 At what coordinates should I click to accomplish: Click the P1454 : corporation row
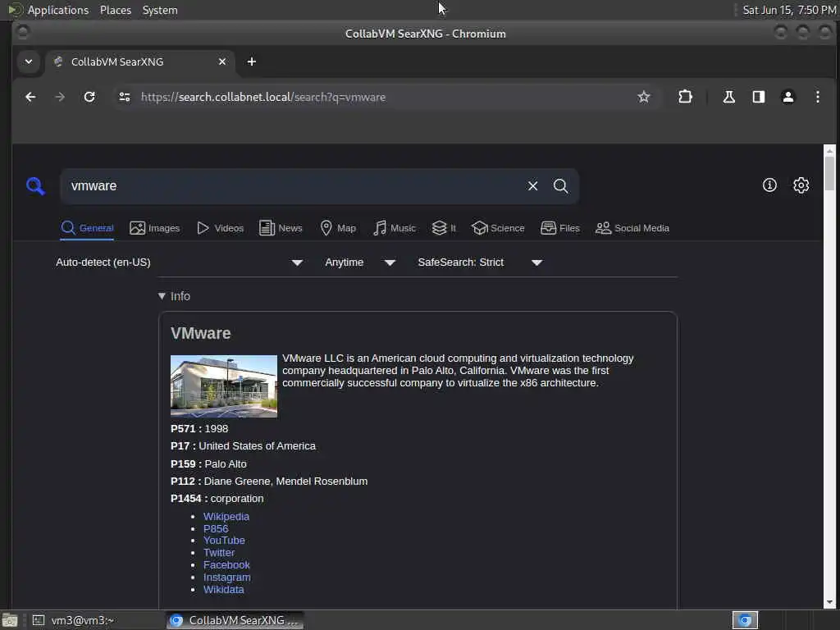click(x=217, y=499)
